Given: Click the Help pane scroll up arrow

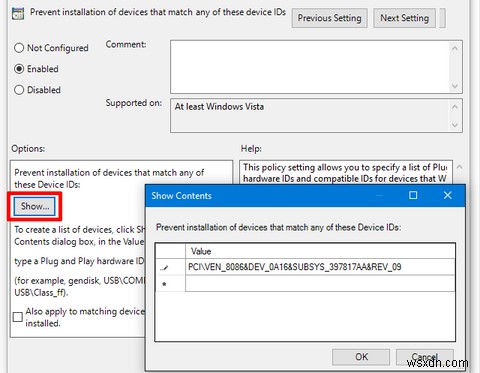Looking at the screenshot, I should [459, 167].
